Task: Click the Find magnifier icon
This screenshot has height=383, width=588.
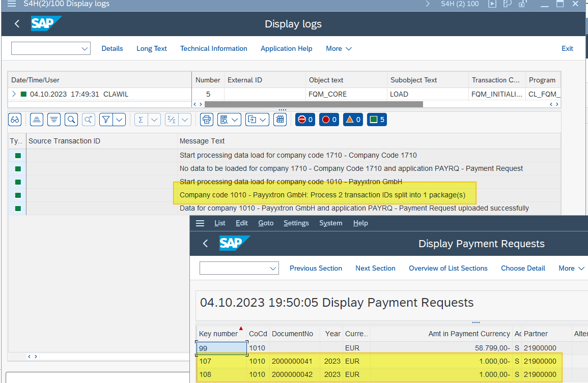Action: tap(71, 120)
